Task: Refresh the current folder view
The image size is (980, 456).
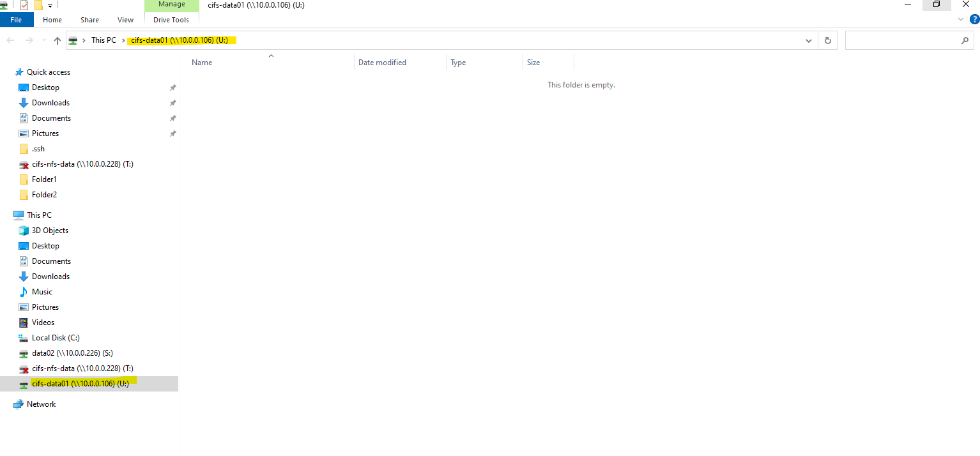Action: (x=827, y=40)
